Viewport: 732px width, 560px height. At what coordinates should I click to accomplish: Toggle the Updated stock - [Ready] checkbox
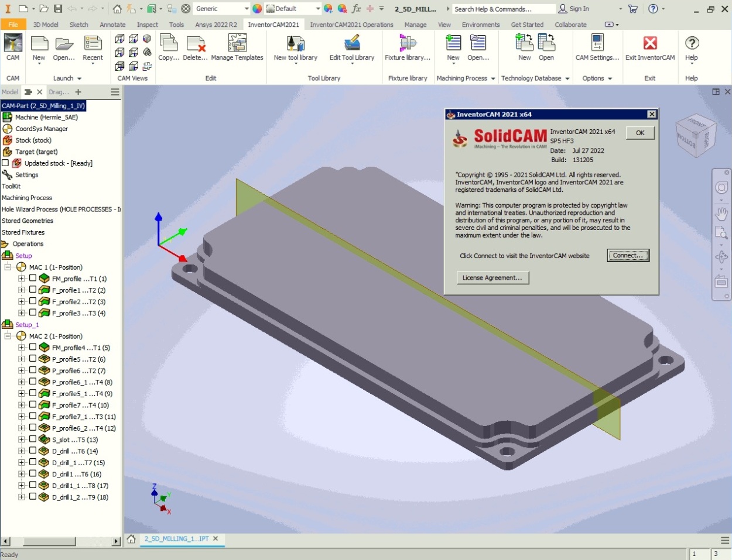[x=5, y=163]
